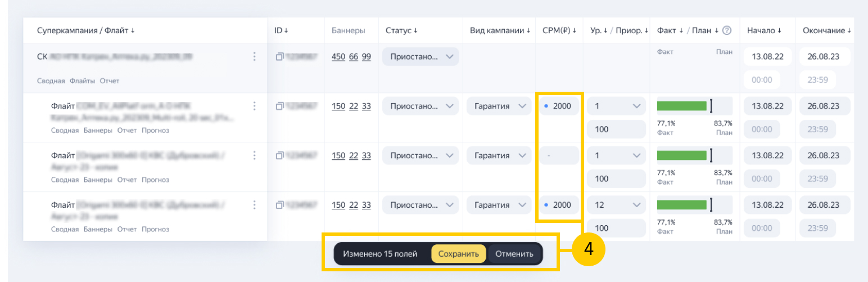The height and width of the screenshot is (282, 868).
Task: Click copy ID icon in supercampaign row
Action: (x=279, y=56)
